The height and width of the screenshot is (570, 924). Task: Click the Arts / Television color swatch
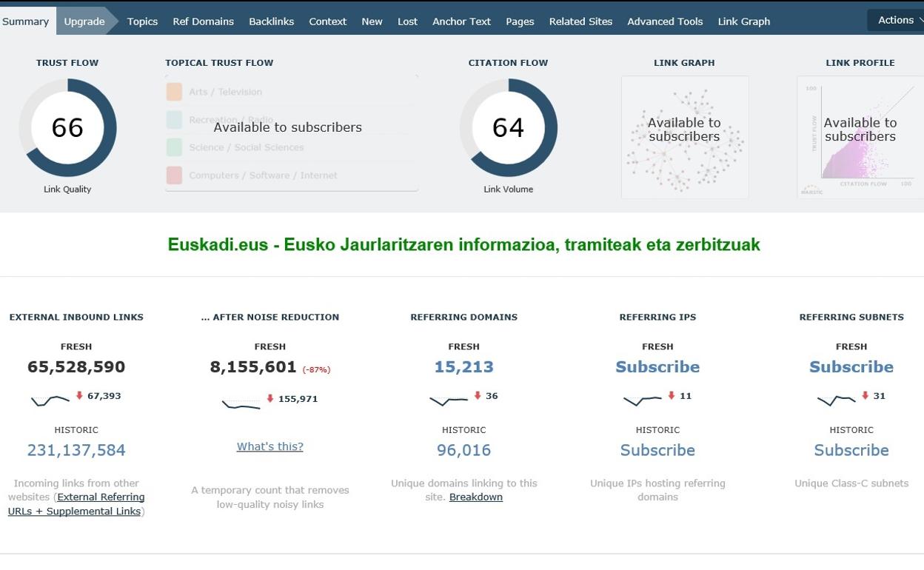[x=174, y=92]
